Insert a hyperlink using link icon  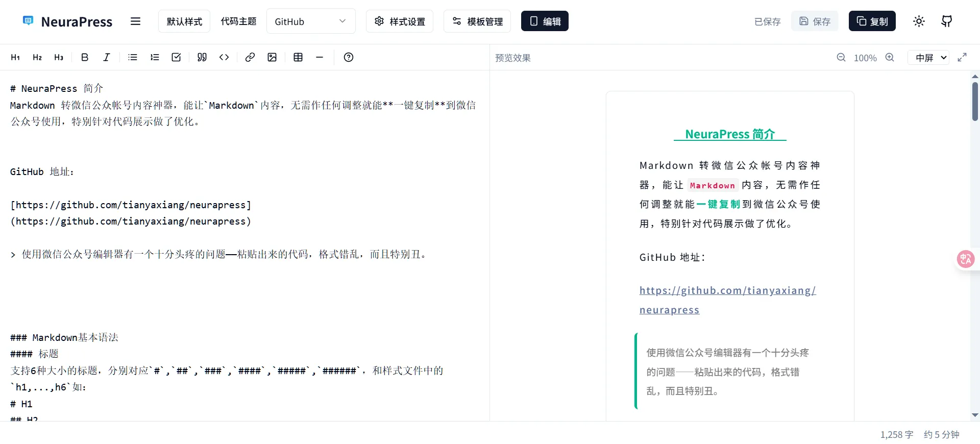[250, 57]
